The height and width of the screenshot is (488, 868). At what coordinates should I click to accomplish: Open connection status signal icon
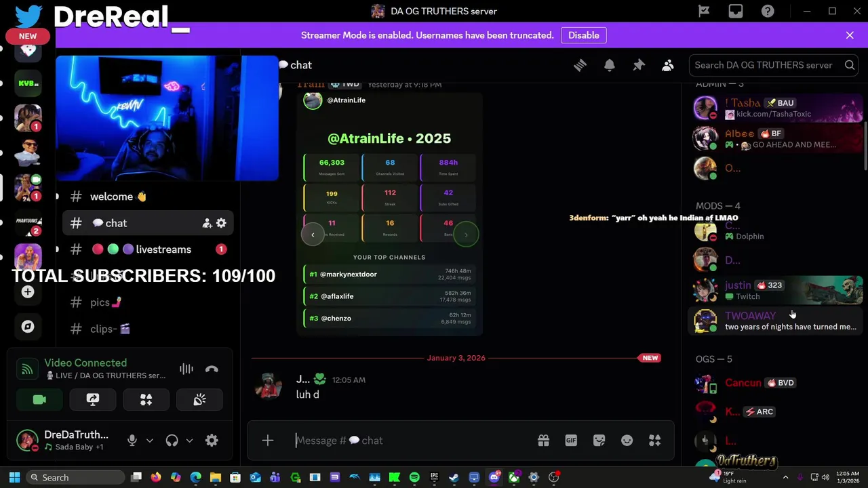click(x=27, y=369)
